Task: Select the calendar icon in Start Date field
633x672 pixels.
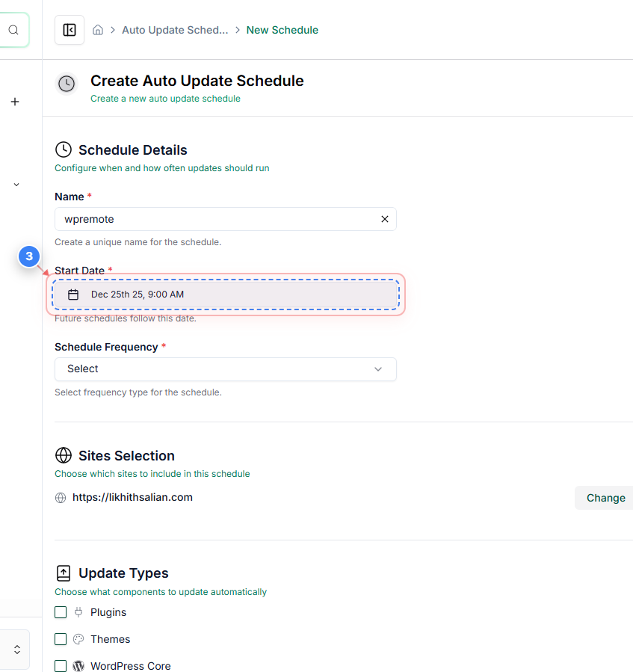Action: coord(73,294)
